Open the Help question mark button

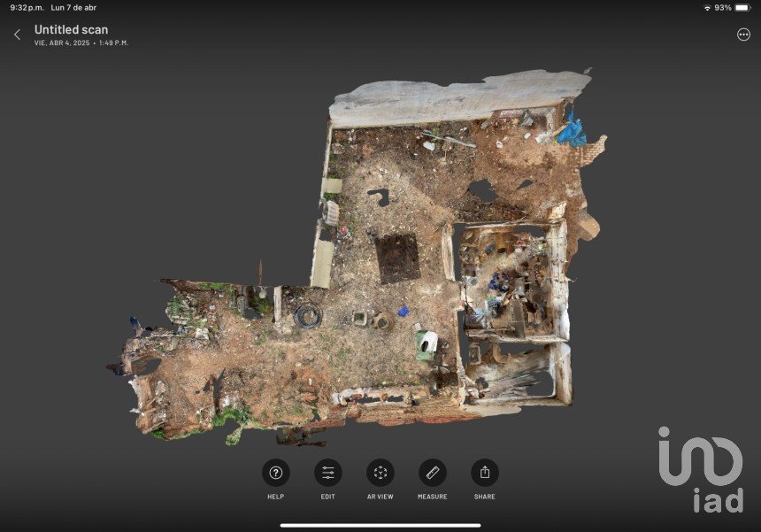pos(276,473)
